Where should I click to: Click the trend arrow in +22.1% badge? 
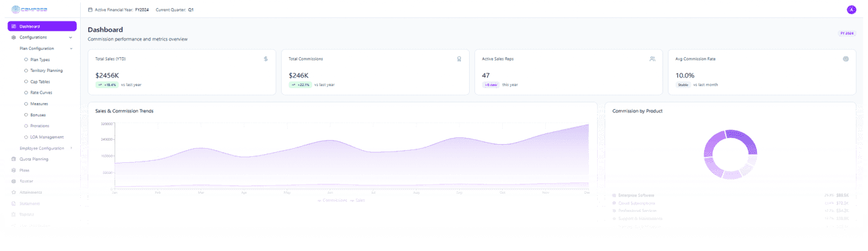[293, 85]
